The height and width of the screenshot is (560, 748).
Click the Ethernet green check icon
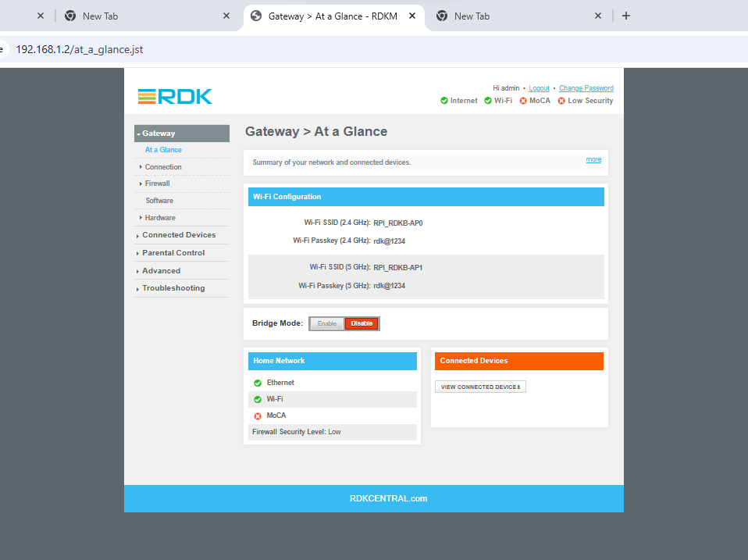pos(258,383)
